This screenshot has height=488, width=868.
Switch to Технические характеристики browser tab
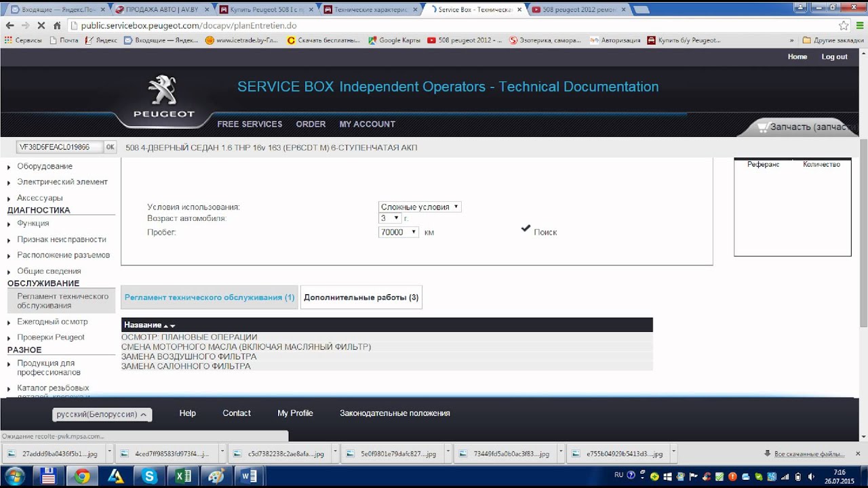tap(370, 9)
